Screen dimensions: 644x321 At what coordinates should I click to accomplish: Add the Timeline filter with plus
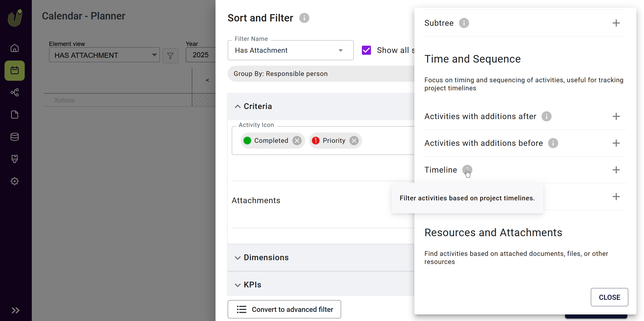[616, 170]
